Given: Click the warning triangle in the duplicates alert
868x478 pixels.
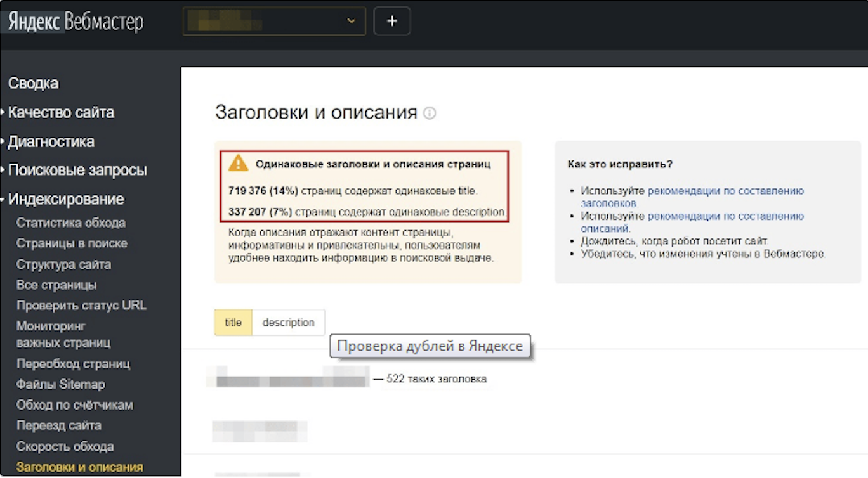Looking at the screenshot, I should (239, 163).
